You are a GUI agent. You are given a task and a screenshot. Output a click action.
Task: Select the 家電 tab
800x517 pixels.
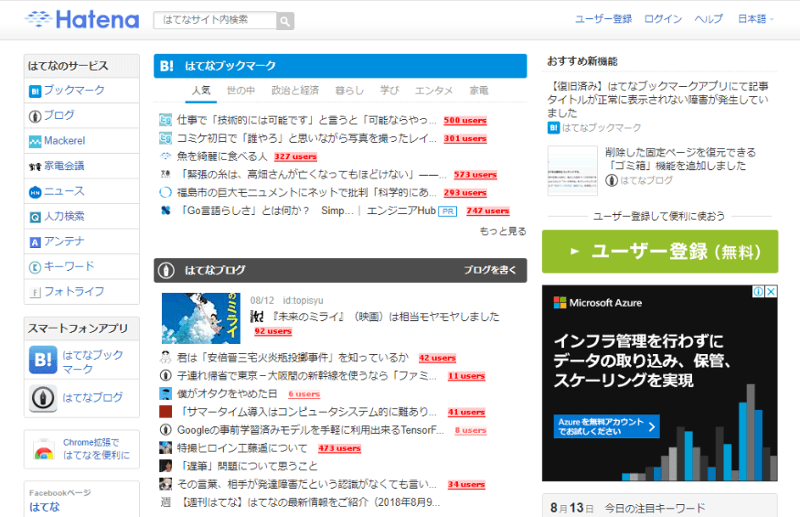[x=479, y=90]
